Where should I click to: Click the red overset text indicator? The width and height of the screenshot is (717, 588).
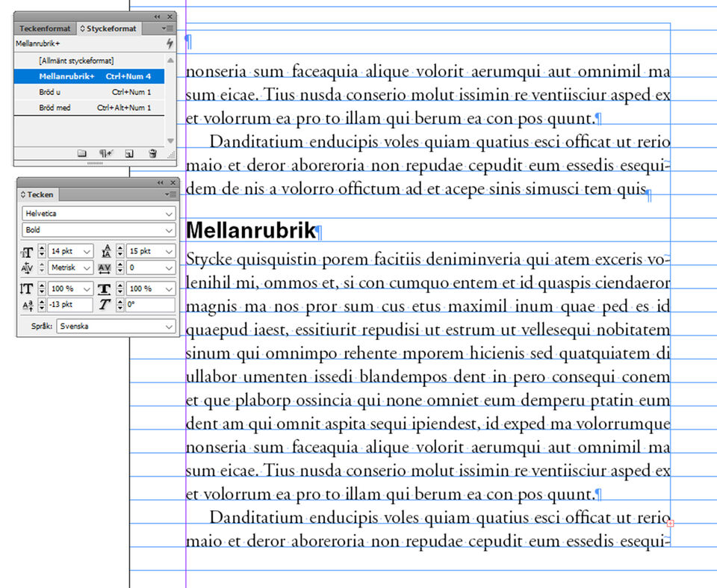point(671,524)
